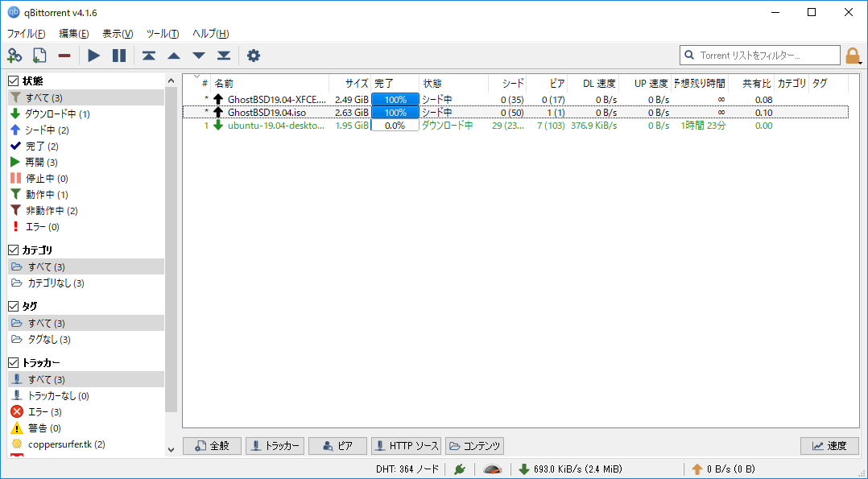
Task: Select the GhostBSD19.04-XFCE torrent row
Action: pyautogui.click(x=515, y=100)
